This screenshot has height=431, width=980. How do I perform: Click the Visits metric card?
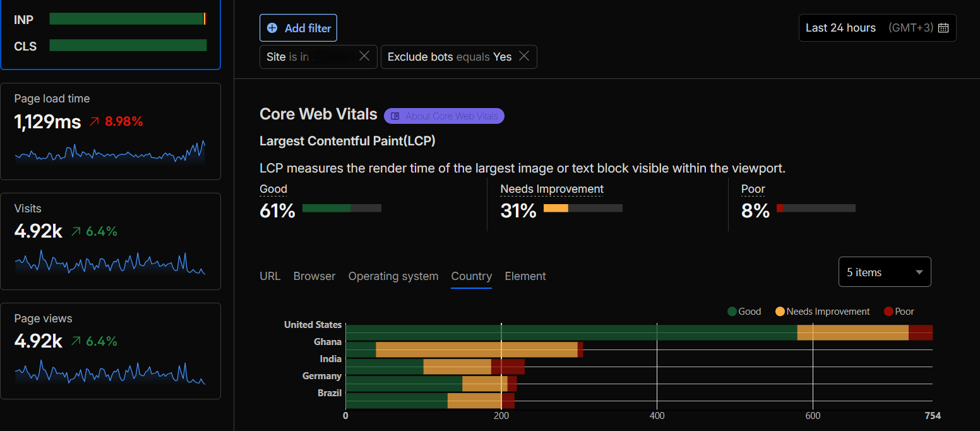[111, 241]
